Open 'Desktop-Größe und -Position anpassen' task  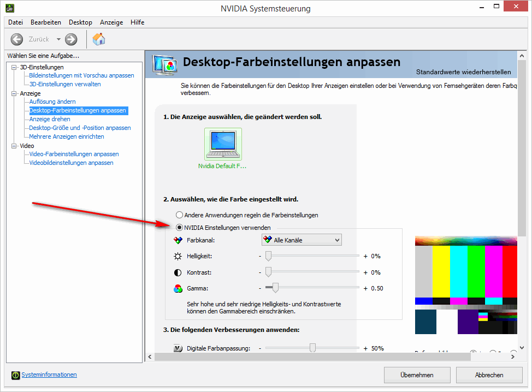[80, 128]
